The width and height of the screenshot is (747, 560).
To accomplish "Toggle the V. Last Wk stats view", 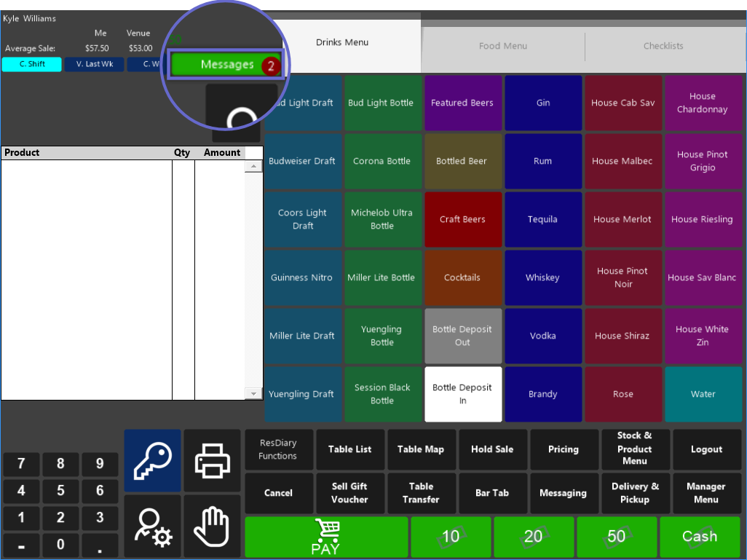I will tap(95, 64).
